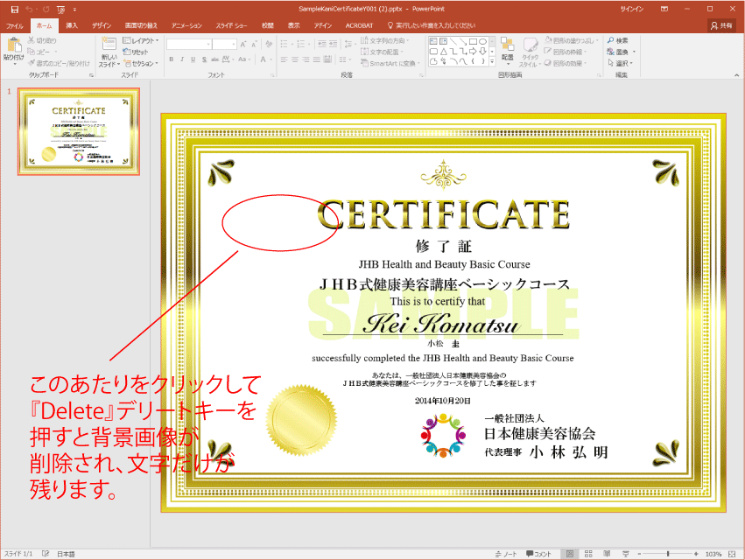Viewport: 745px width, 560px height.
Task: Open the 表示 (View) tab
Action: 293,25
